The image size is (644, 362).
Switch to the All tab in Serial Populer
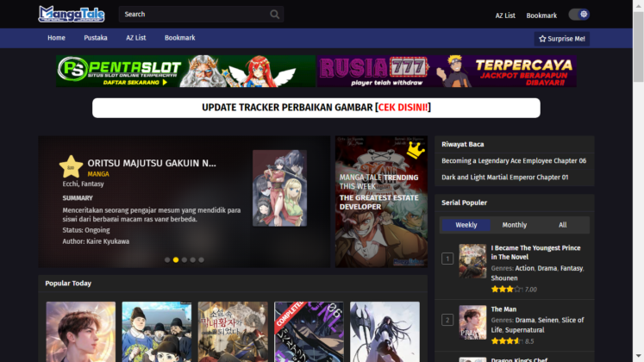point(563,225)
